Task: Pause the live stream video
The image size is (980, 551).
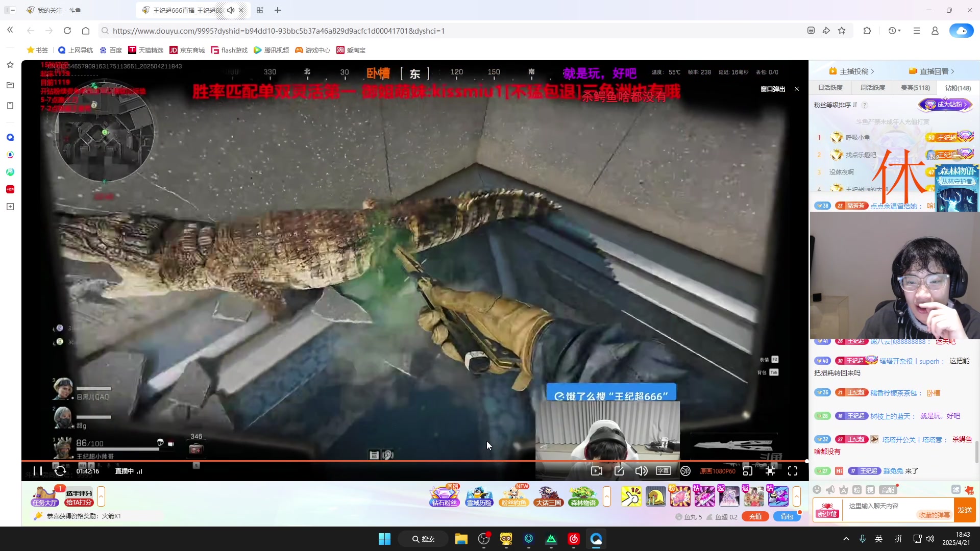Action: [x=38, y=471]
